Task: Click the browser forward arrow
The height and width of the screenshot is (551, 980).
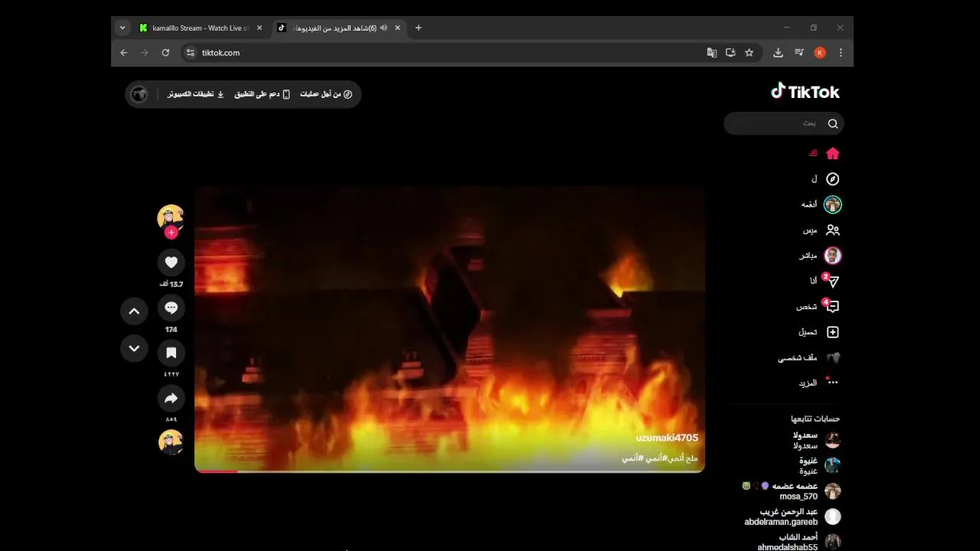Action: (x=145, y=53)
